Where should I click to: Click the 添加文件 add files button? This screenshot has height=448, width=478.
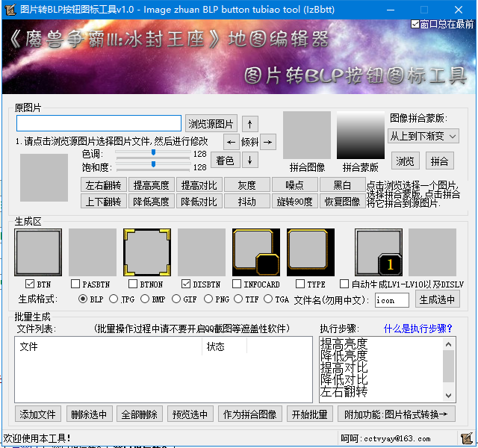38,414
